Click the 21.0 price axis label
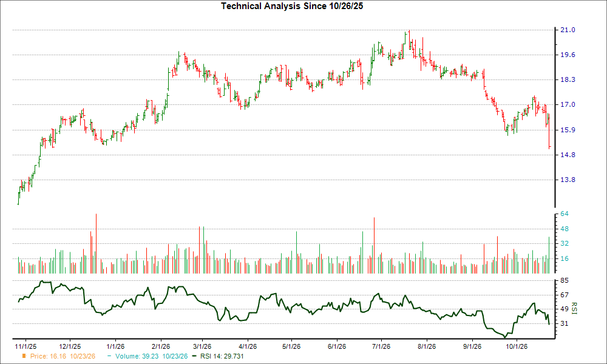This screenshot has width=607, height=364. point(568,30)
